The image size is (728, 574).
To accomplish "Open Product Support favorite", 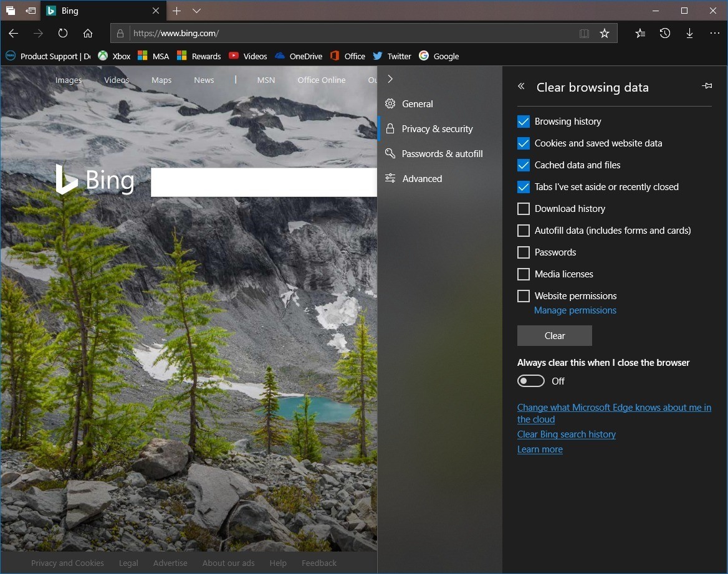I will [x=48, y=56].
